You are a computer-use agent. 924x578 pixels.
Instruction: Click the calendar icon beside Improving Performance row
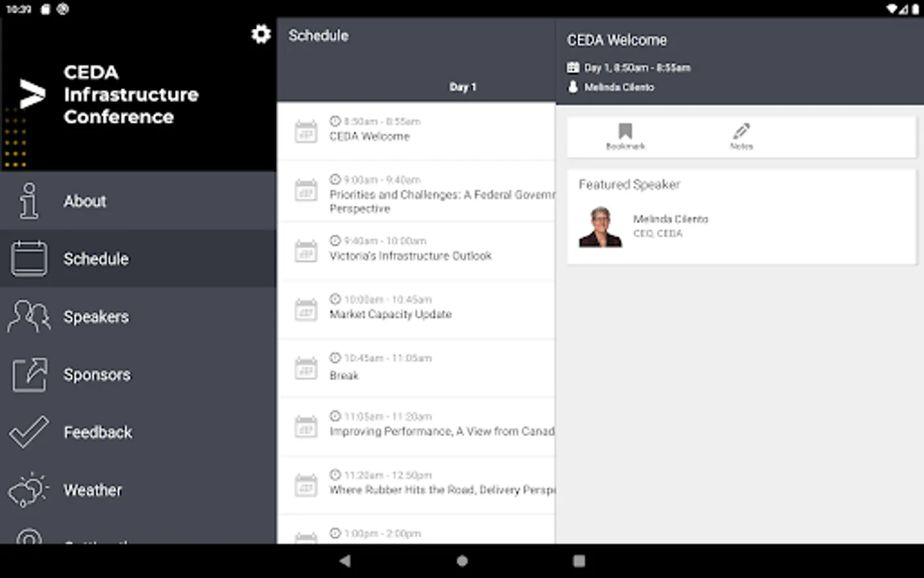tap(306, 426)
